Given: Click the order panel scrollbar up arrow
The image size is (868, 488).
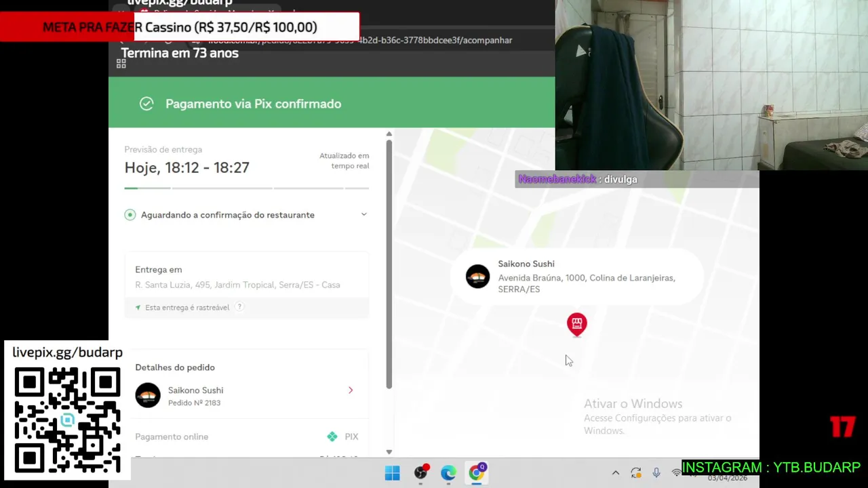Looking at the screenshot, I should coord(389,134).
